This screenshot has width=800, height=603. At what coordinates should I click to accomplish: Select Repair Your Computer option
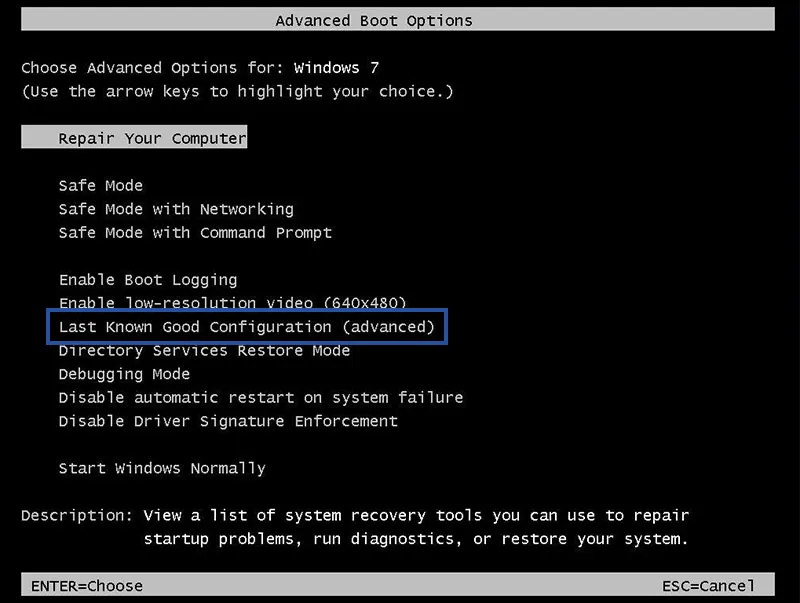pos(133,138)
